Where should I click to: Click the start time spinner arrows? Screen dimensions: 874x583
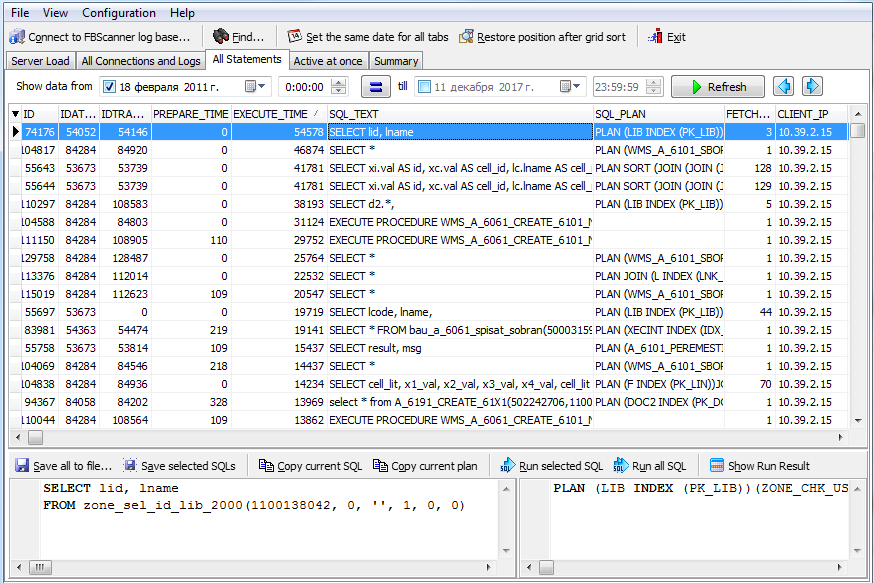[343, 87]
